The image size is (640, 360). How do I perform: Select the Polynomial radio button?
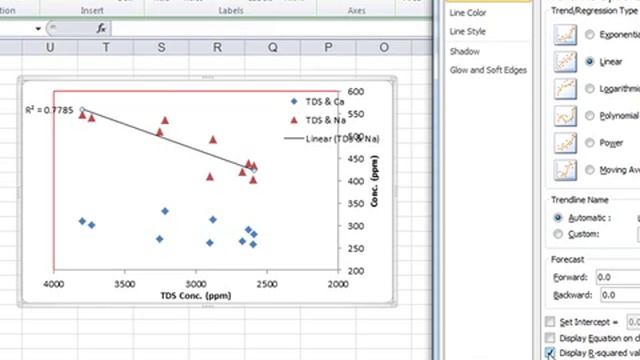coord(589,116)
